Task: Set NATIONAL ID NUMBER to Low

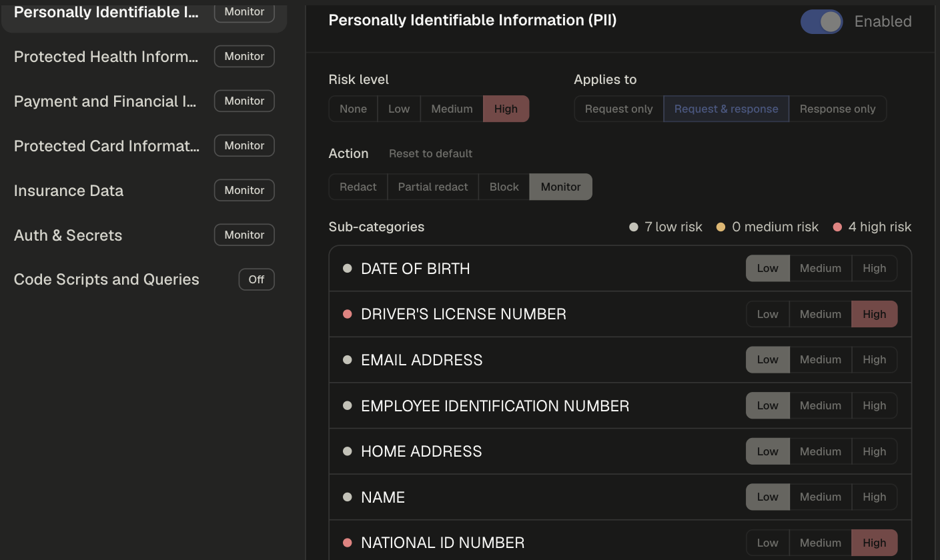Action: 767,543
